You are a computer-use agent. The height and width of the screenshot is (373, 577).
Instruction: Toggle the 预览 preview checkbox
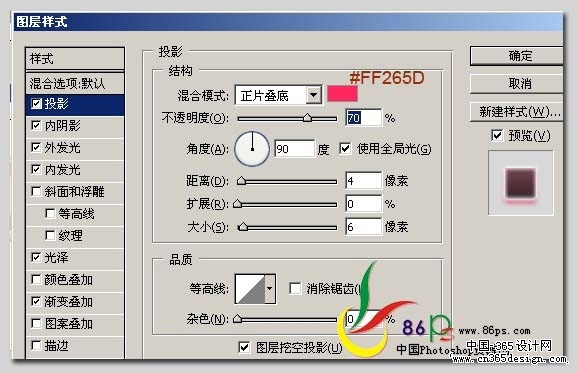pos(497,135)
